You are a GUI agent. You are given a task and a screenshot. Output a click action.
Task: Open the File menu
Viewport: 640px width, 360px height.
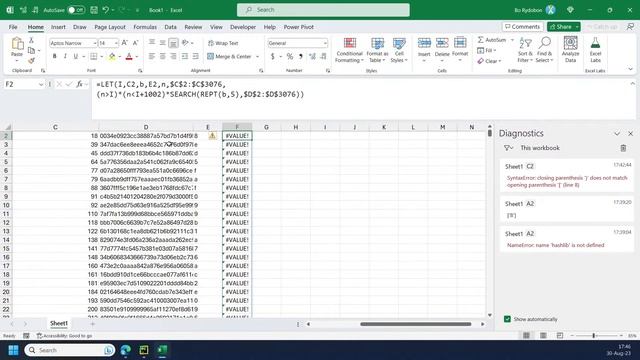click(x=13, y=27)
